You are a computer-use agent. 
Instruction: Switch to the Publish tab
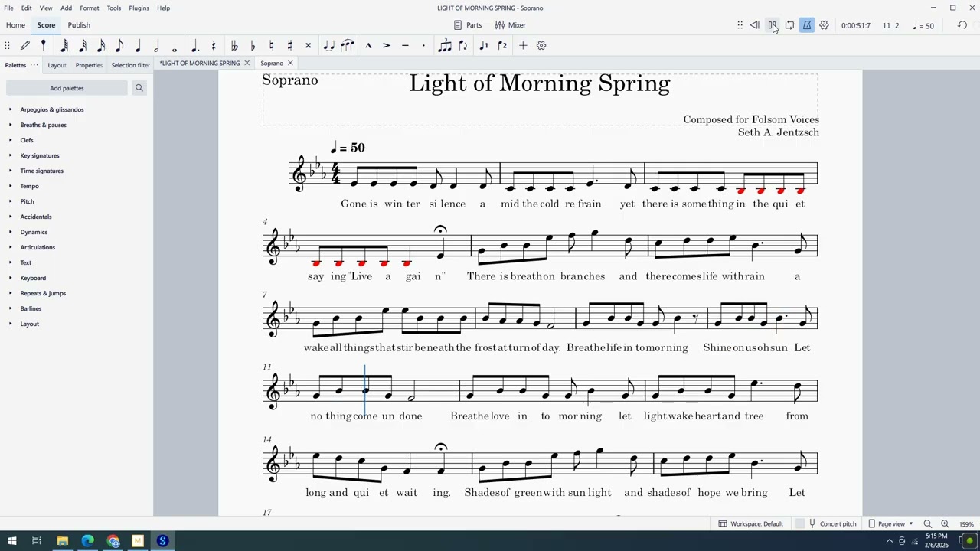(79, 25)
